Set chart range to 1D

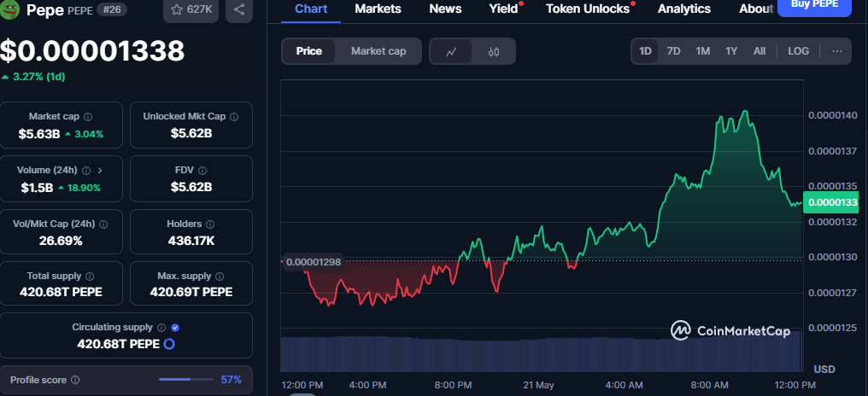coord(646,51)
